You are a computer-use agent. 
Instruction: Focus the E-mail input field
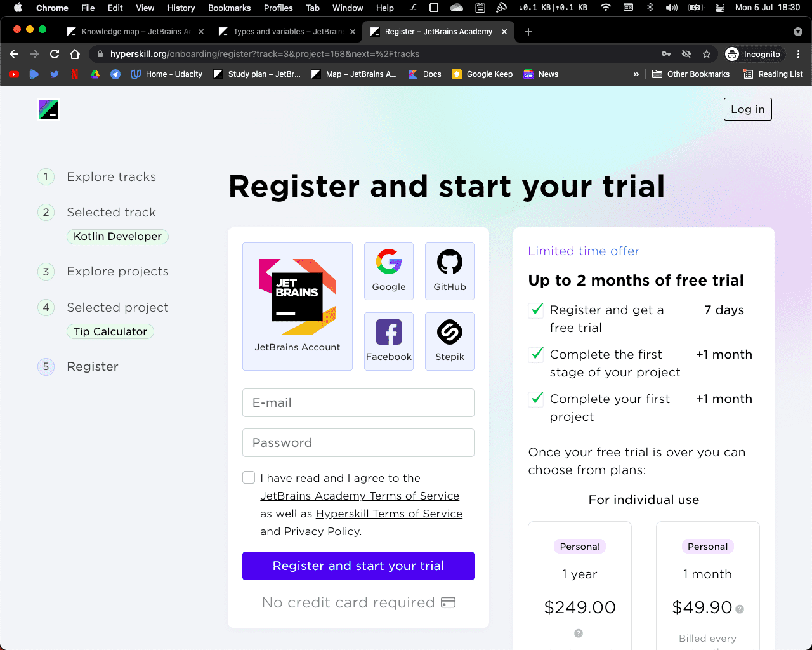[x=358, y=402]
